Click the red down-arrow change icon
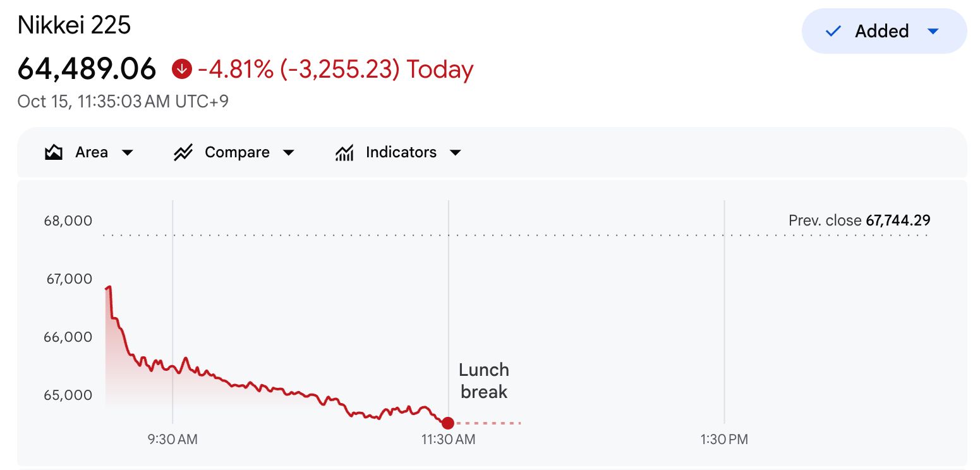Viewport: 980px width, 470px height. click(181, 69)
